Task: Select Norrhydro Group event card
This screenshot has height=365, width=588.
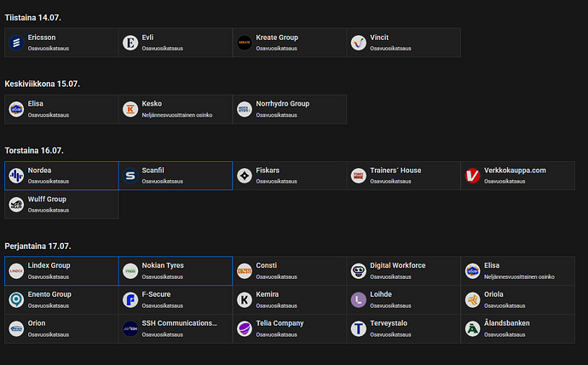Action: click(x=290, y=109)
